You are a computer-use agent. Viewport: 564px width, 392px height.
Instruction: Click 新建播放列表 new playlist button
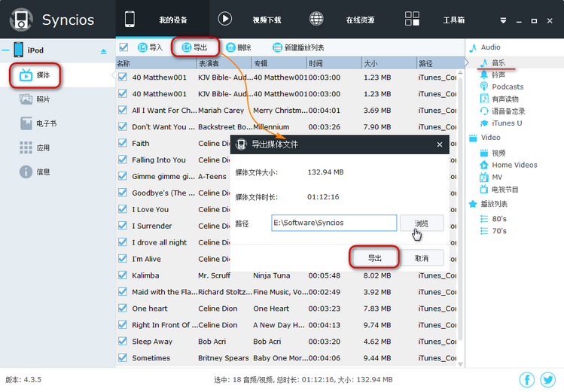click(x=298, y=47)
